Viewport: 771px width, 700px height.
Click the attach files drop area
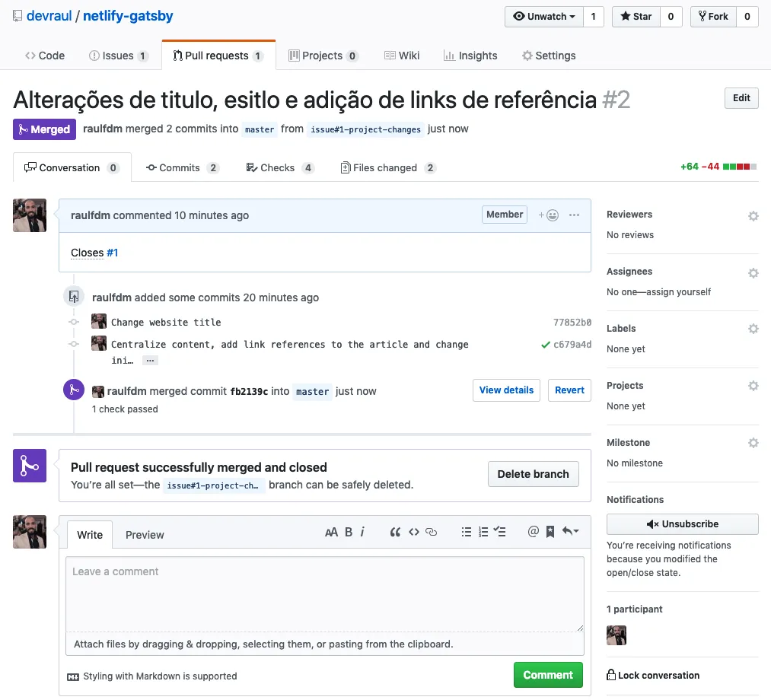click(324, 644)
